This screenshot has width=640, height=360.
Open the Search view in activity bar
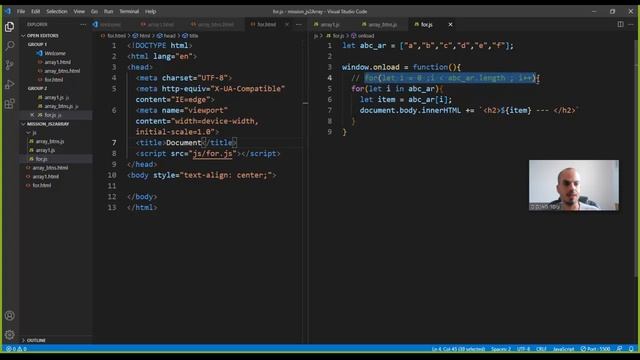coord(9,46)
